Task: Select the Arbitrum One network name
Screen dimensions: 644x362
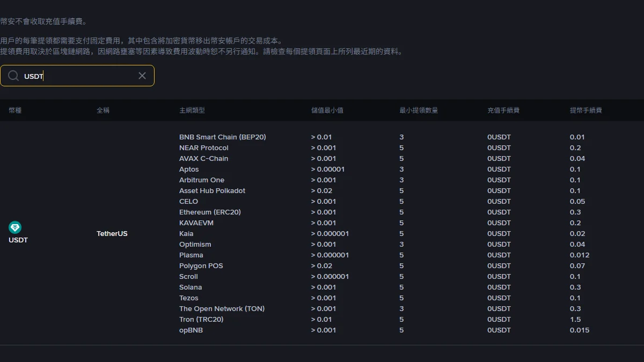Action: click(202, 180)
